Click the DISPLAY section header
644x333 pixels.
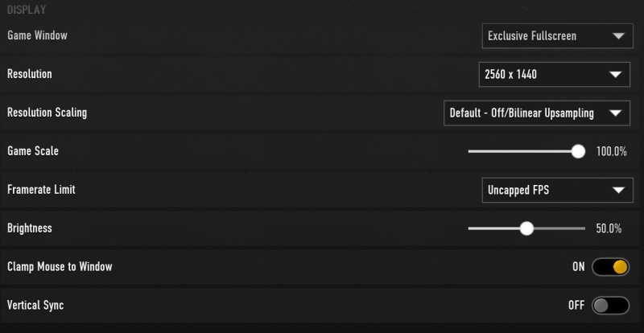click(x=27, y=10)
